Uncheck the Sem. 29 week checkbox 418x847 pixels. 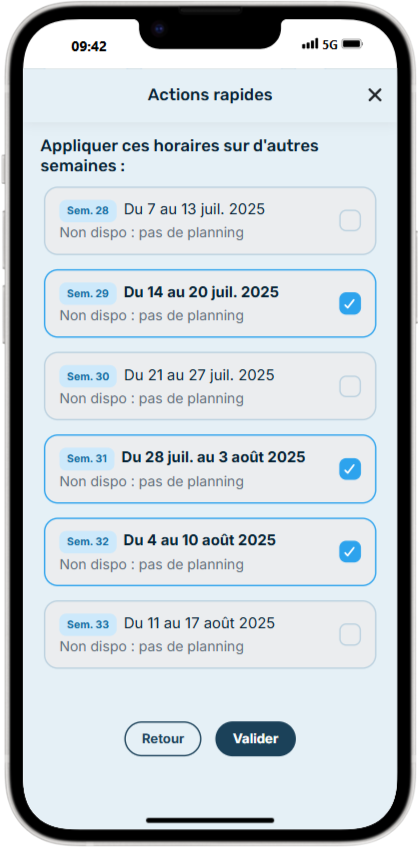tap(350, 304)
